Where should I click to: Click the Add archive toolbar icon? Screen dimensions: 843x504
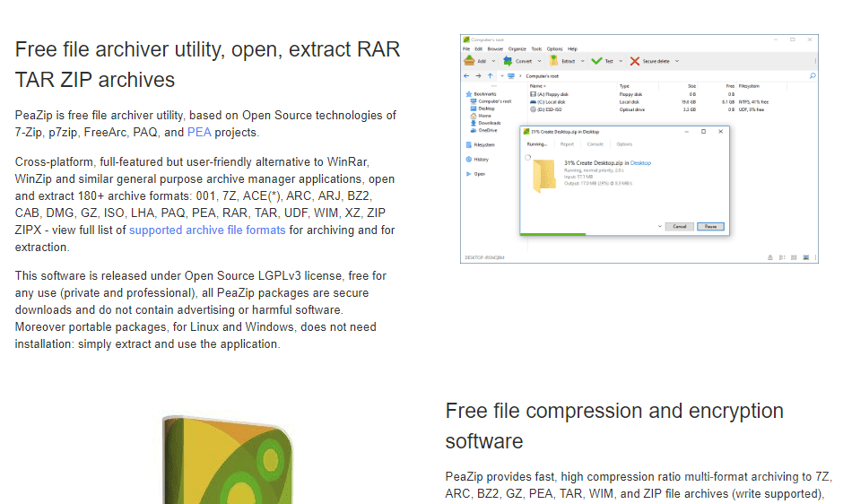(469, 61)
